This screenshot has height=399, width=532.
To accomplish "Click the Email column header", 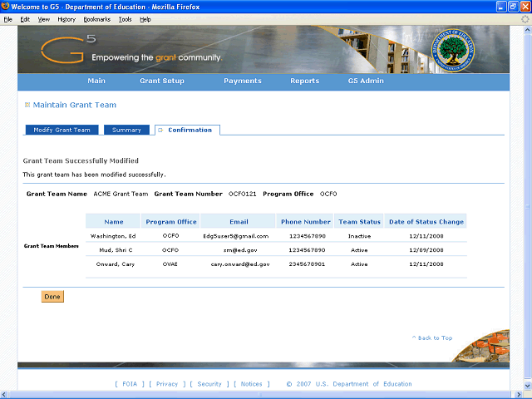I will click(x=239, y=222).
